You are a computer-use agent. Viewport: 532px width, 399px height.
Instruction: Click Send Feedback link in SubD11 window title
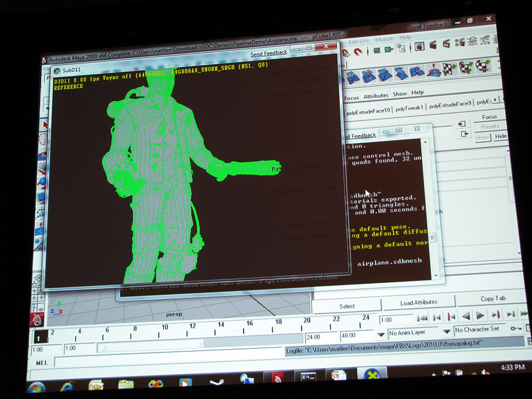[269, 54]
